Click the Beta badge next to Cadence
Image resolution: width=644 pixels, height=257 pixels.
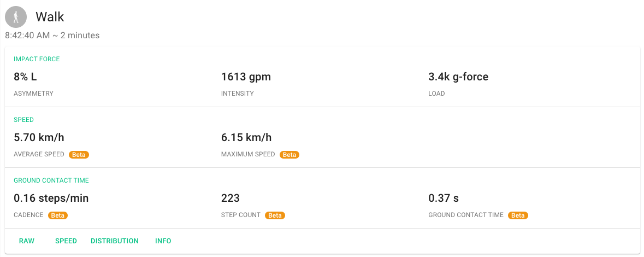tap(58, 215)
